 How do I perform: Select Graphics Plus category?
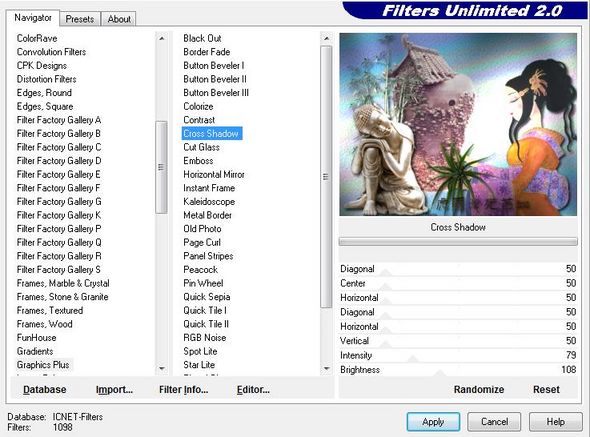tap(43, 365)
